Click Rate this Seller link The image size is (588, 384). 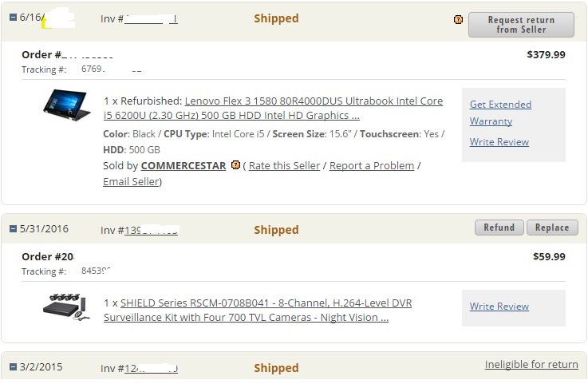pyautogui.click(x=284, y=165)
